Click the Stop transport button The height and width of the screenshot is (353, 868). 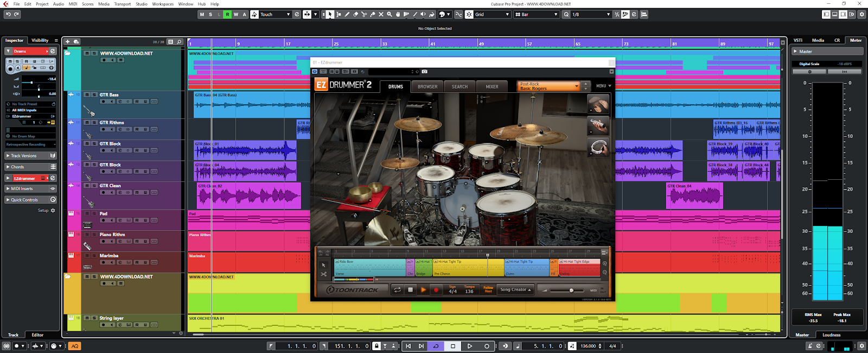pyautogui.click(x=453, y=346)
